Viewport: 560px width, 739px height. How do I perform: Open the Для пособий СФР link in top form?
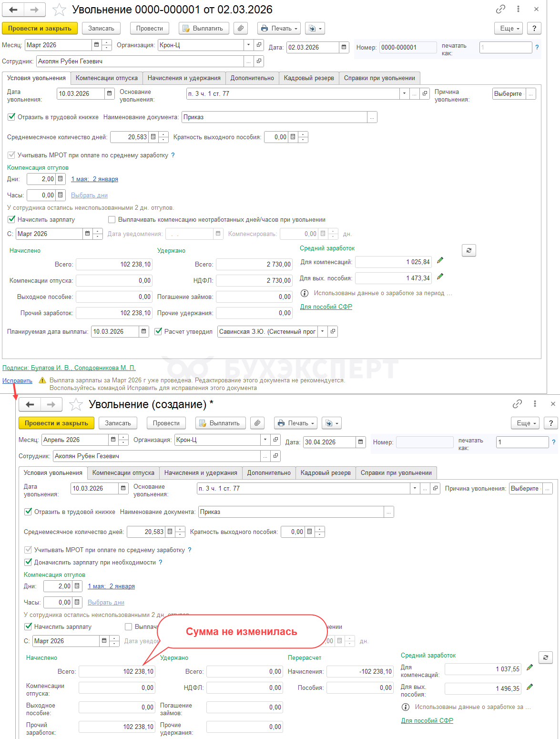click(x=326, y=307)
